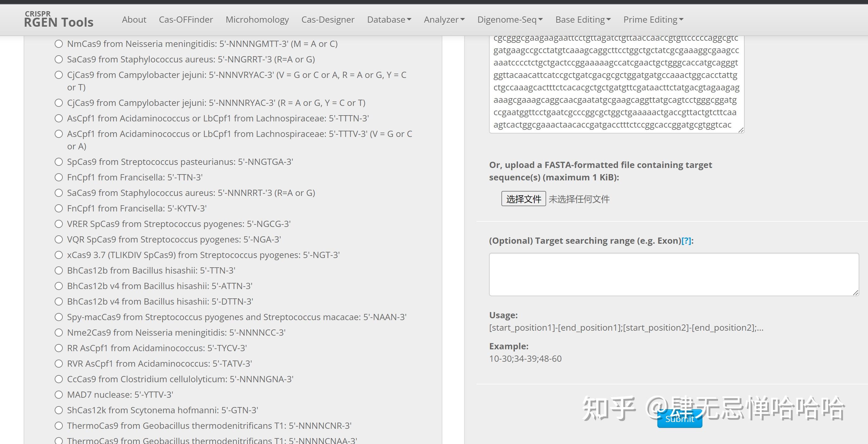The width and height of the screenshot is (868, 444).
Task: Pick BhCas12b v4 5'-ATTN-3' radio button
Action: point(59,286)
